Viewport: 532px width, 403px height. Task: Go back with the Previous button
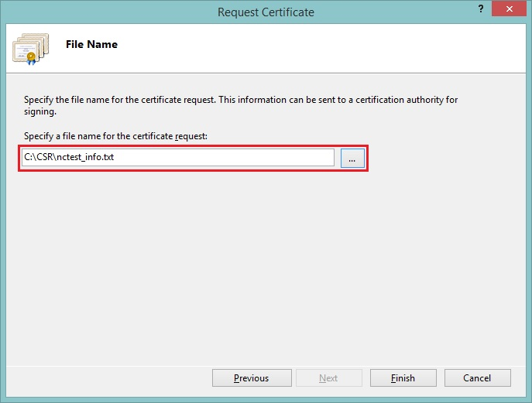tap(251, 378)
